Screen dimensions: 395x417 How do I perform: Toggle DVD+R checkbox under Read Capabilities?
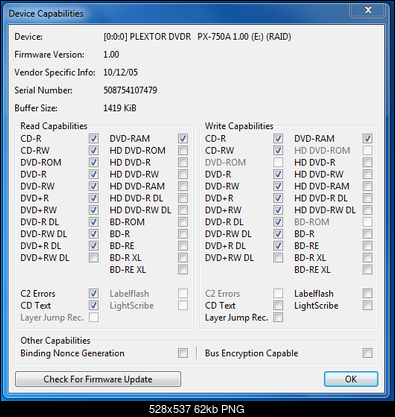(94, 198)
